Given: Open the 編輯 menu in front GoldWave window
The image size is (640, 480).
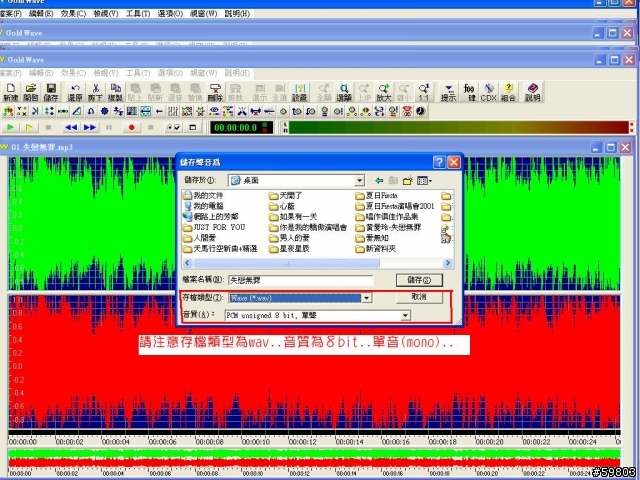Looking at the screenshot, I should [41, 73].
